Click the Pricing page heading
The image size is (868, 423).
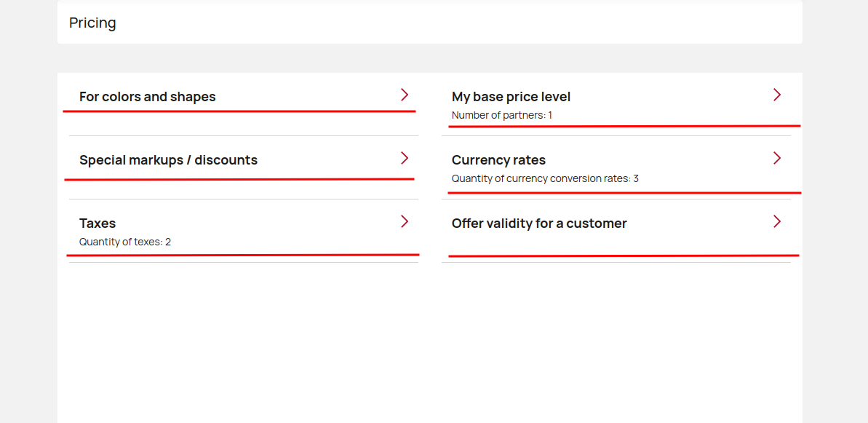pyautogui.click(x=92, y=23)
